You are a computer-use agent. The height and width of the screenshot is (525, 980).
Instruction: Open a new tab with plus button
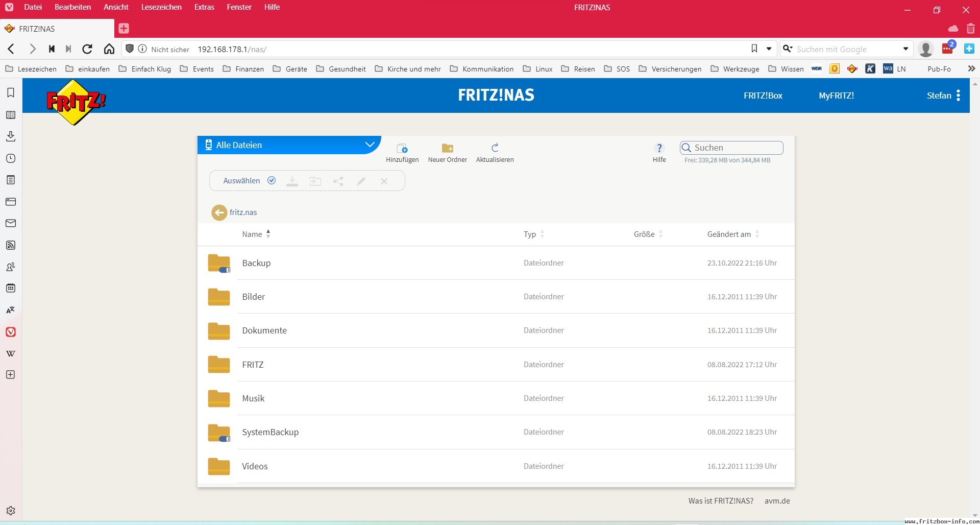coord(124,28)
